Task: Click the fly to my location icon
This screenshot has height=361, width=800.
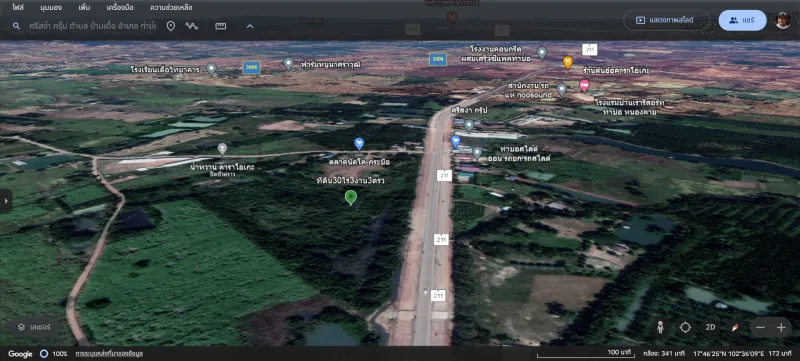Action: (685, 327)
